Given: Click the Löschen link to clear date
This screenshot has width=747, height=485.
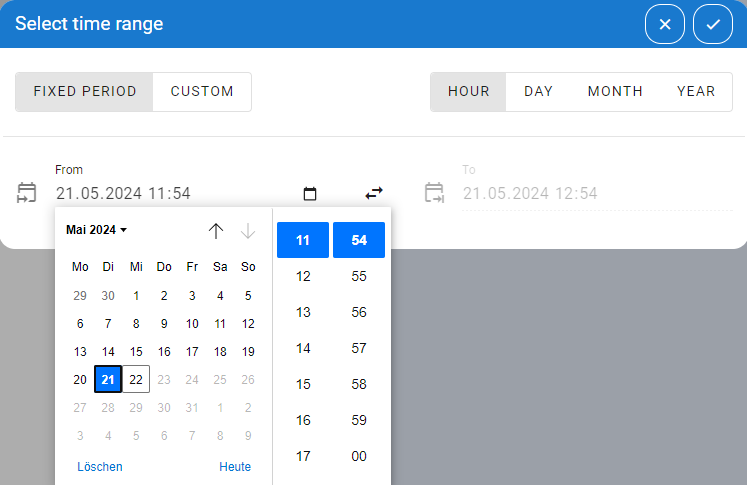Looking at the screenshot, I should pyautogui.click(x=100, y=467).
